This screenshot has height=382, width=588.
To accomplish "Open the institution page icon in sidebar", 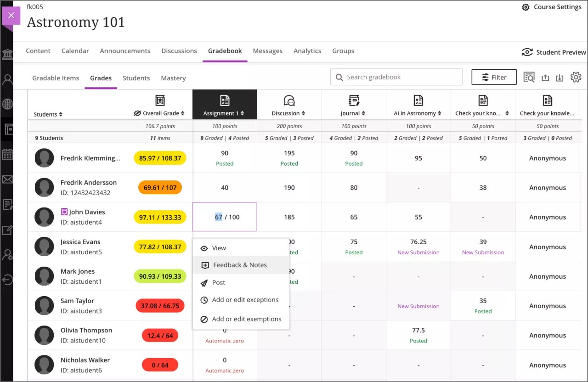I will tap(6, 54).
